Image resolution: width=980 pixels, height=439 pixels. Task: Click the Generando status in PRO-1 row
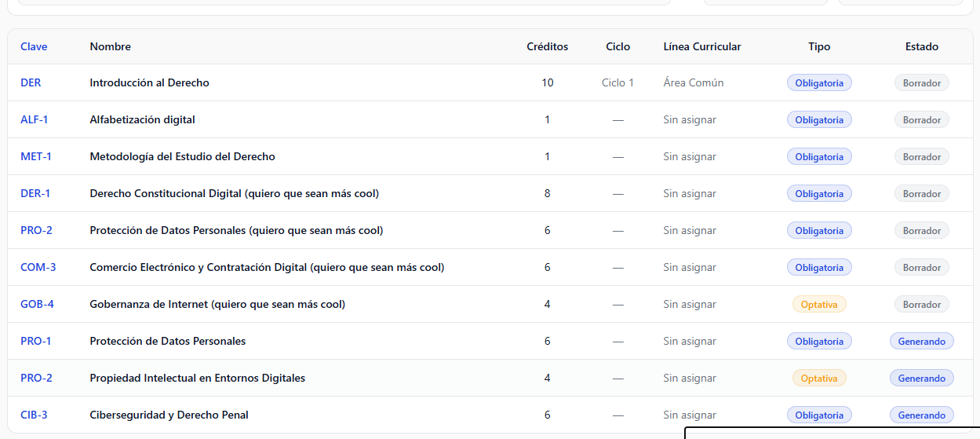coord(922,341)
